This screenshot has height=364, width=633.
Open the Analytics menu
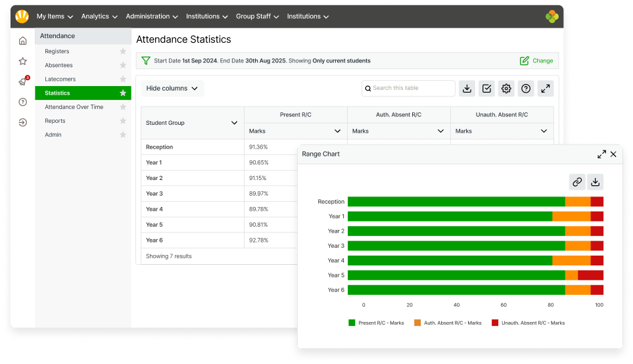coord(99,16)
